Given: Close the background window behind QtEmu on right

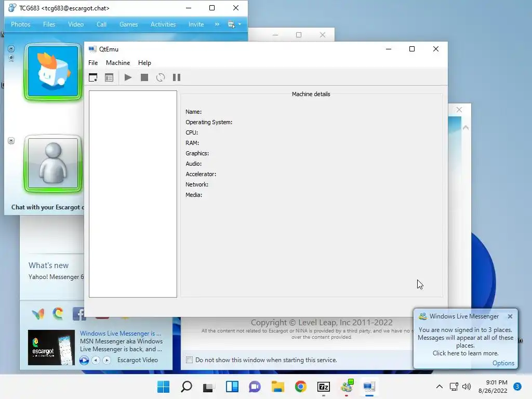Looking at the screenshot, I should click(x=459, y=110).
